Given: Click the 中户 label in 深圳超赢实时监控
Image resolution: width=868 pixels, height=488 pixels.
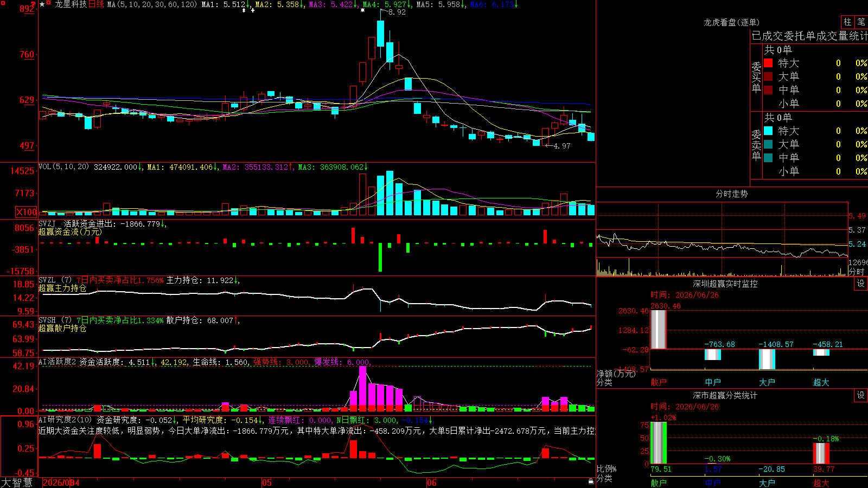Looking at the screenshot, I should click(712, 382).
